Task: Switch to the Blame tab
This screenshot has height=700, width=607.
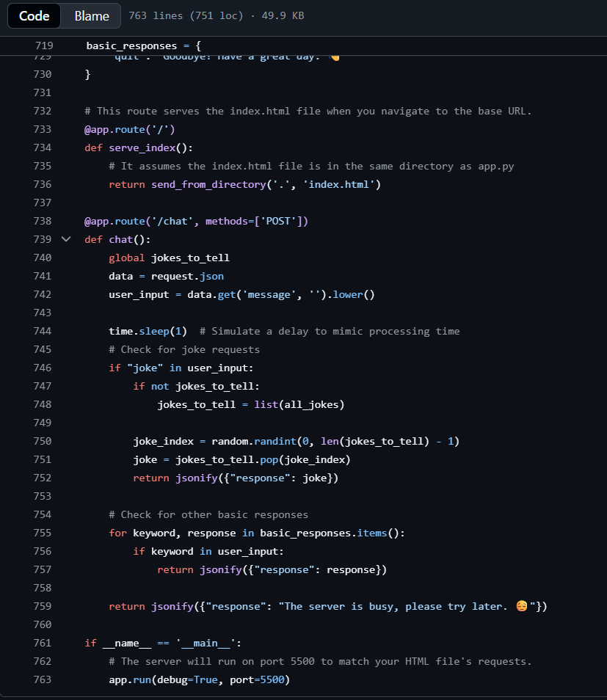Action: coord(91,15)
